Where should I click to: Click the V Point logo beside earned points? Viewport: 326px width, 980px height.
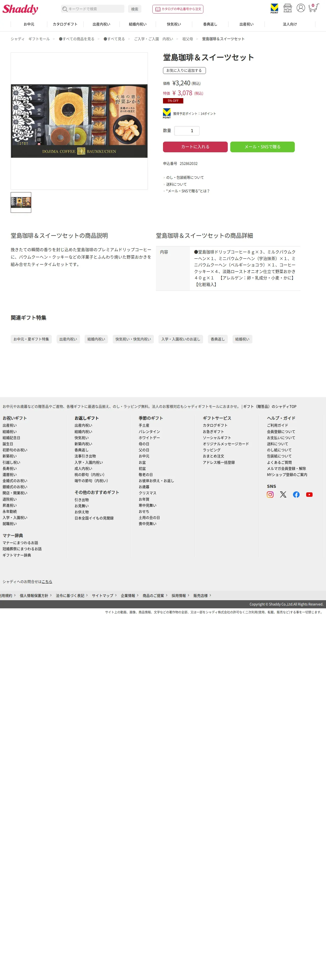click(x=167, y=113)
